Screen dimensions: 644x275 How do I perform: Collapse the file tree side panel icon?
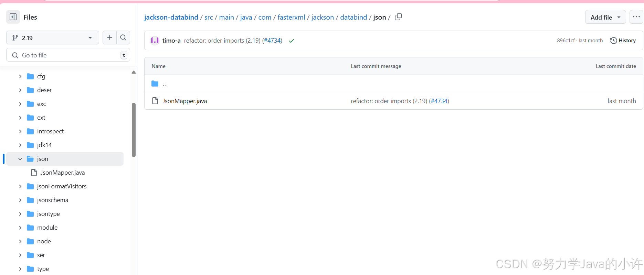pyautogui.click(x=13, y=17)
